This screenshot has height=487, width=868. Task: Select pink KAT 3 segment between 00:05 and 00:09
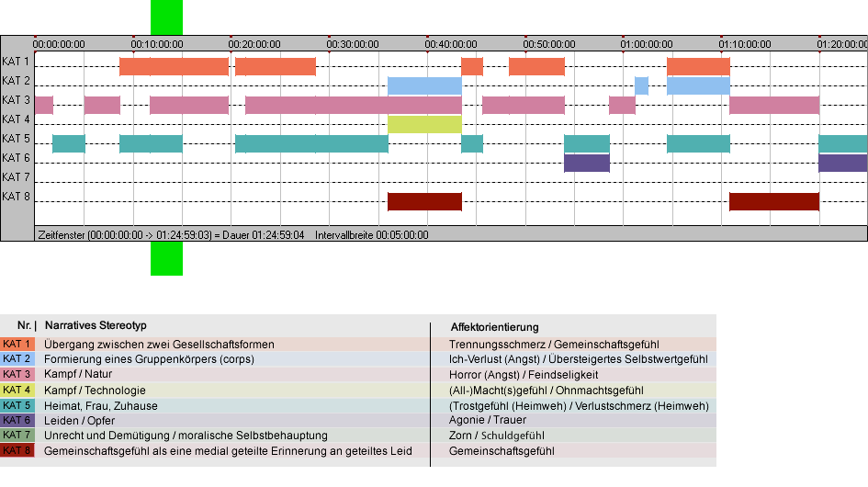point(102,106)
